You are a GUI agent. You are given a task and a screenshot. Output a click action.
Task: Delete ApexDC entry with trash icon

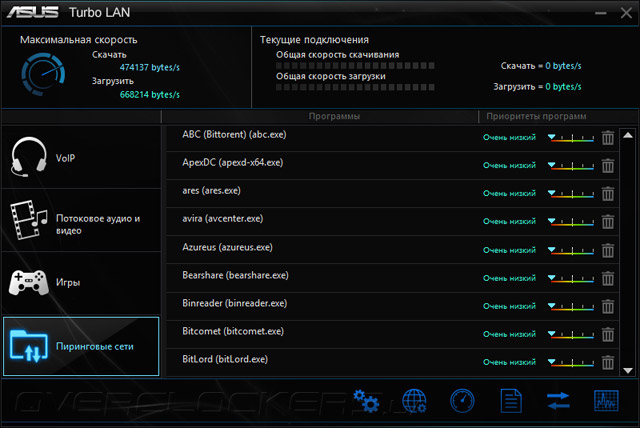click(x=608, y=166)
